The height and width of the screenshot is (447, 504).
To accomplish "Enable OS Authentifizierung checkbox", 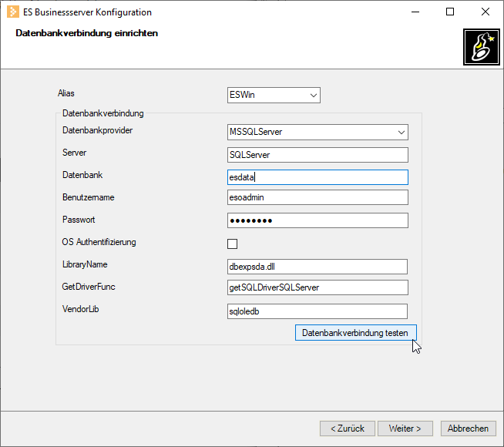I will point(232,244).
